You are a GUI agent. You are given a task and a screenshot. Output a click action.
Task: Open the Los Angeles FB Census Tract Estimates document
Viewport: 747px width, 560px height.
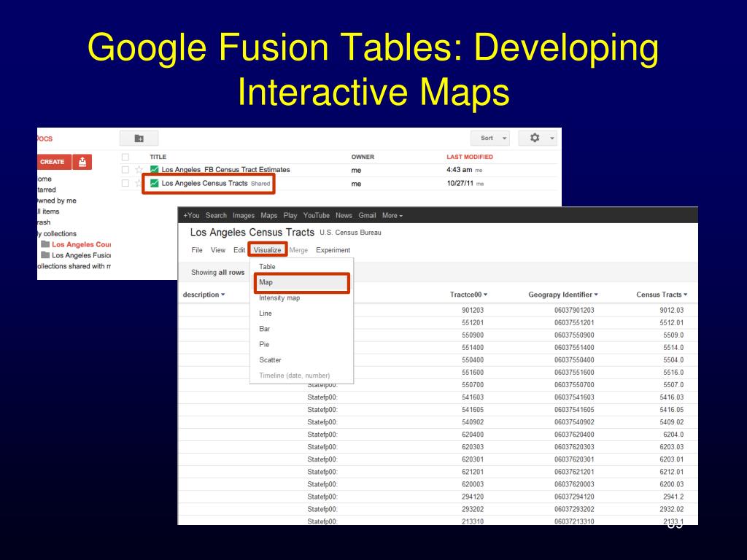click(x=226, y=169)
